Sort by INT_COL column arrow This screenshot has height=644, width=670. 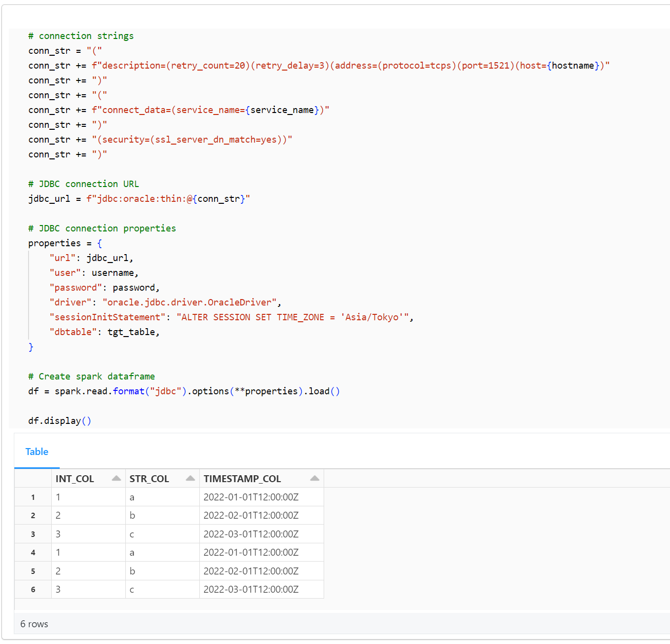tap(116, 478)
